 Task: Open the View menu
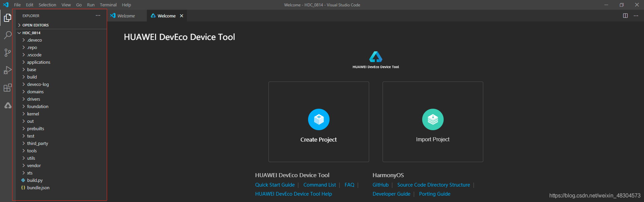pos(66,5)
